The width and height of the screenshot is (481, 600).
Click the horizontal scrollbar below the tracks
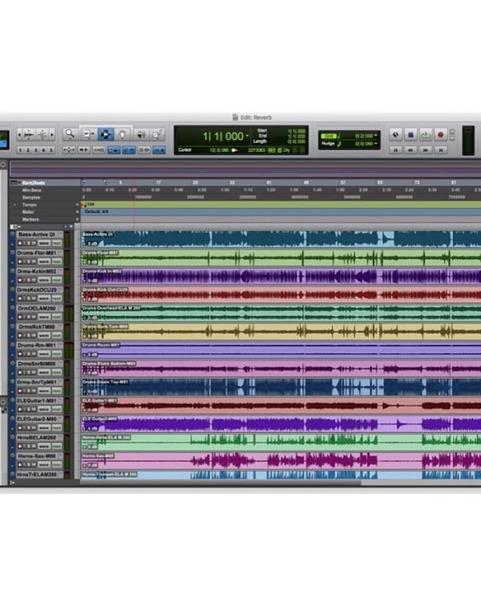(x=221, y=483)
